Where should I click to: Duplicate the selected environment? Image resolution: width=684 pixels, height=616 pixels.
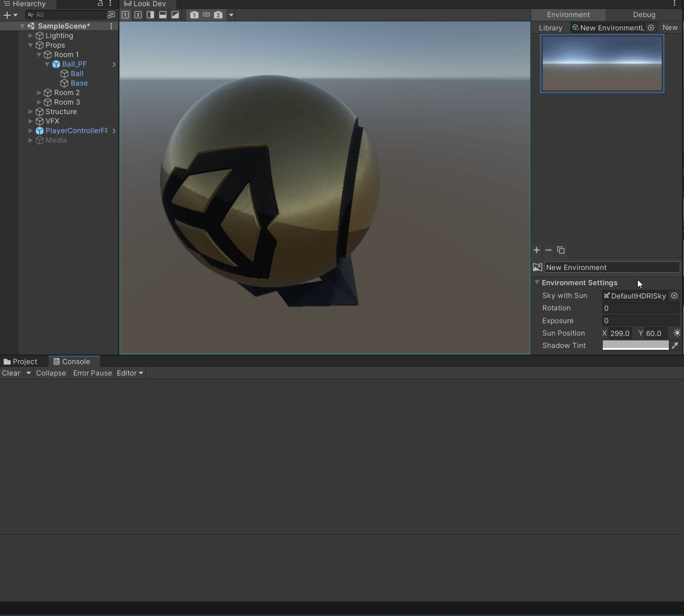point(561,250)
